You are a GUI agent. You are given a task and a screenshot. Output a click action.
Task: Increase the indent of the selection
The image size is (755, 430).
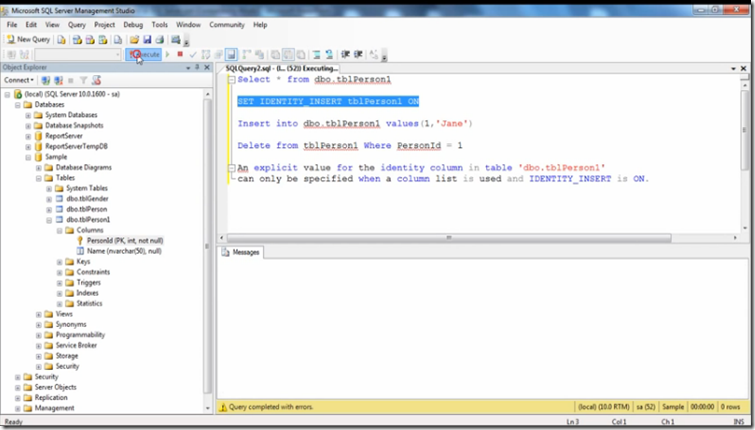358,54
